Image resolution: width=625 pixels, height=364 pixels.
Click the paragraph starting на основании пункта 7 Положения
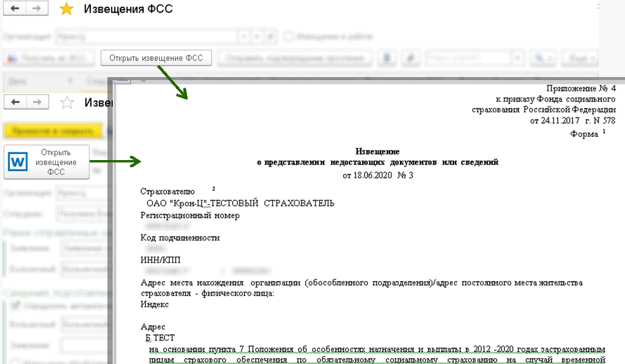[377, 355]
